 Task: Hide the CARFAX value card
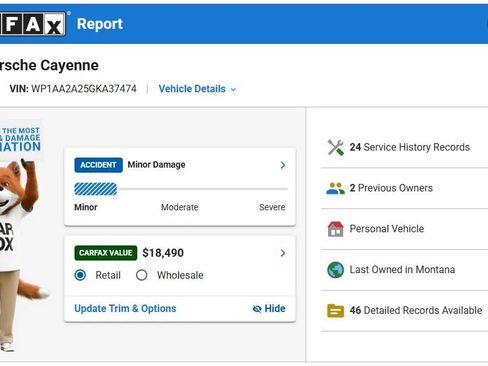click(269, 309)
